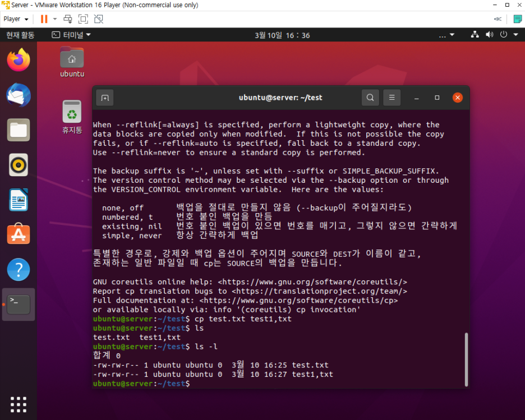Click VMware send Ctrl+Alt+Del icon
Screen dimensions: 525x420
coord(68,19)
